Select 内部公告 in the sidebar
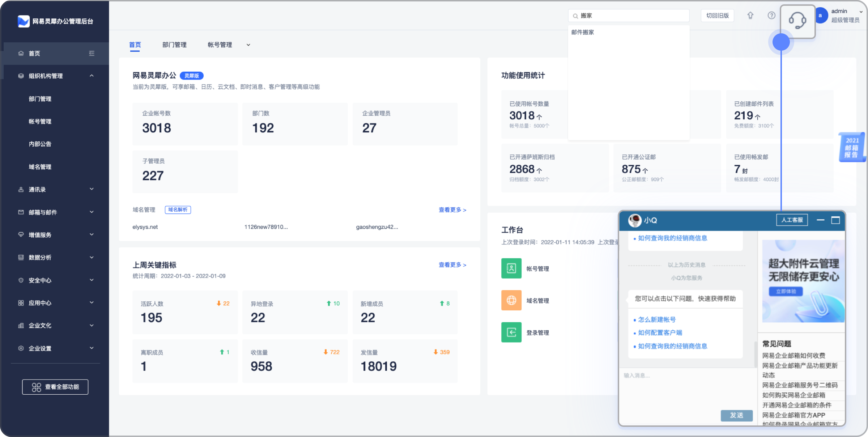 click(40, 144)
